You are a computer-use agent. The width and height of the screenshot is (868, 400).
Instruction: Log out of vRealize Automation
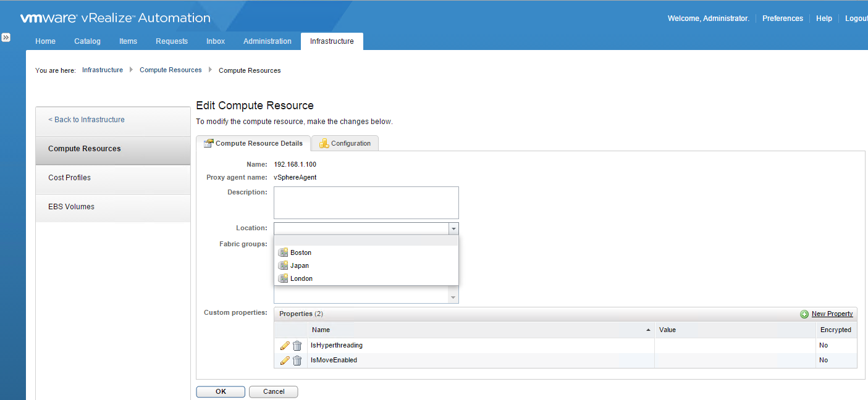[x=856, y=19]
